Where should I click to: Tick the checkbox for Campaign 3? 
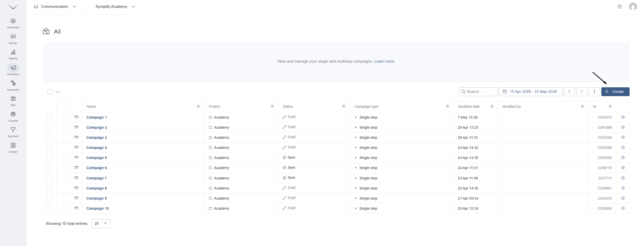(x=50, y=138)
